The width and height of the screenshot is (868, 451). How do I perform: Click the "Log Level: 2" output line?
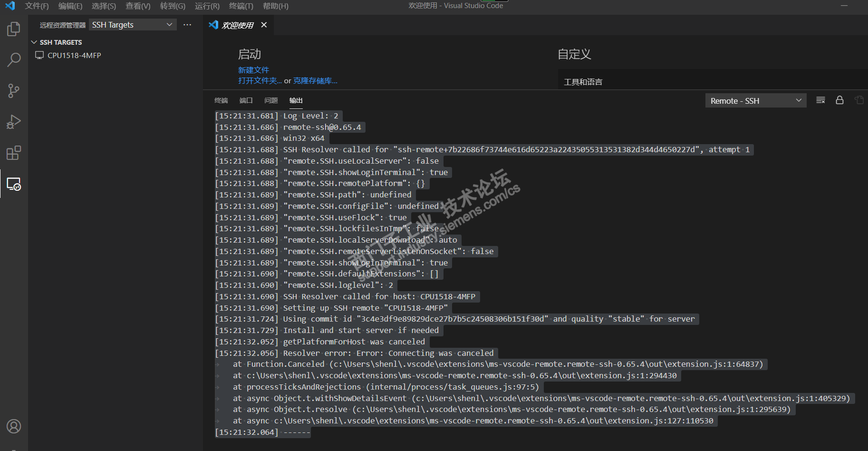point(277,116)
